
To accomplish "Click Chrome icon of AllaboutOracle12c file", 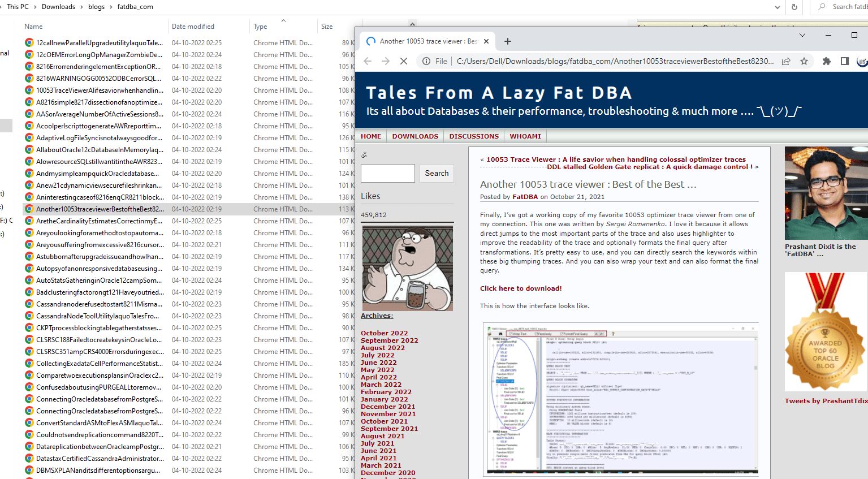I will 29,149.
